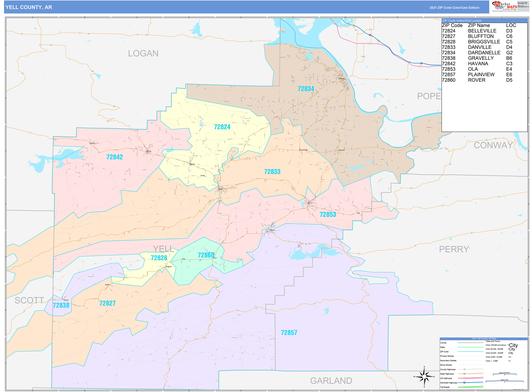Click the HAVANA row in ZIP Code index

[478, 64]
